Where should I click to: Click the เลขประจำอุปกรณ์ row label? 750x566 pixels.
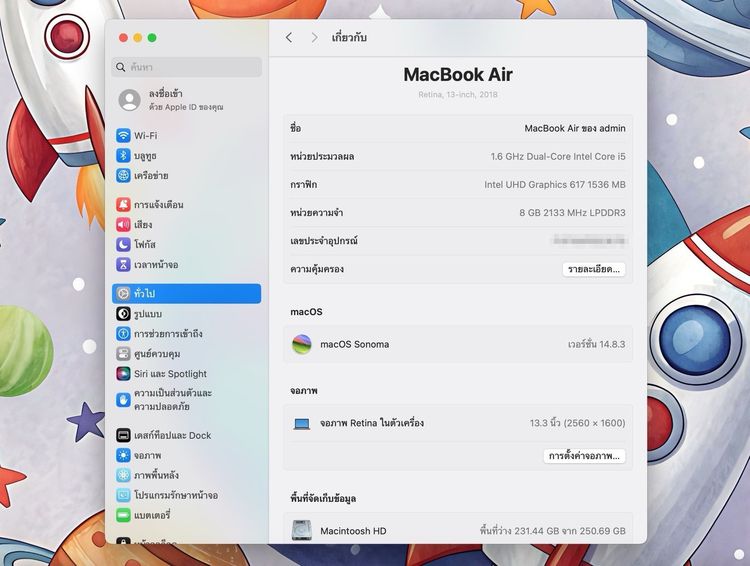pyautogui.click(x=324, y=241)
